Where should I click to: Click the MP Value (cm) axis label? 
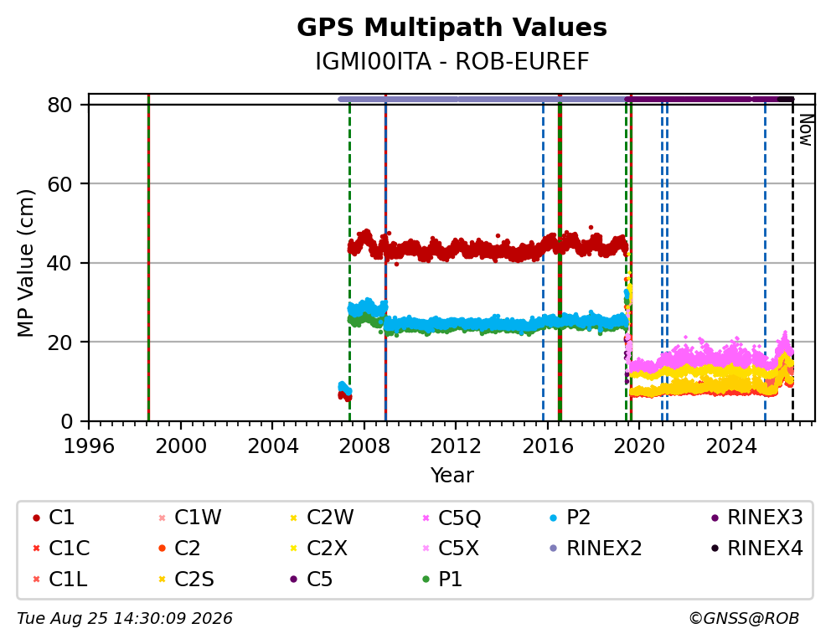(25, 263)
